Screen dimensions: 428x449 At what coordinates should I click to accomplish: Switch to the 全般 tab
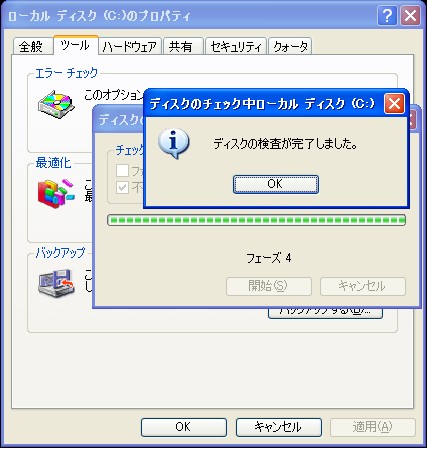[31, 46]
